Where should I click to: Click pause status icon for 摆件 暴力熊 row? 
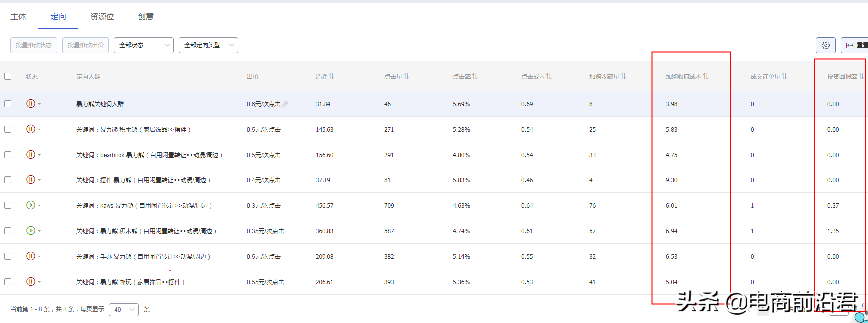coord(31,180)
